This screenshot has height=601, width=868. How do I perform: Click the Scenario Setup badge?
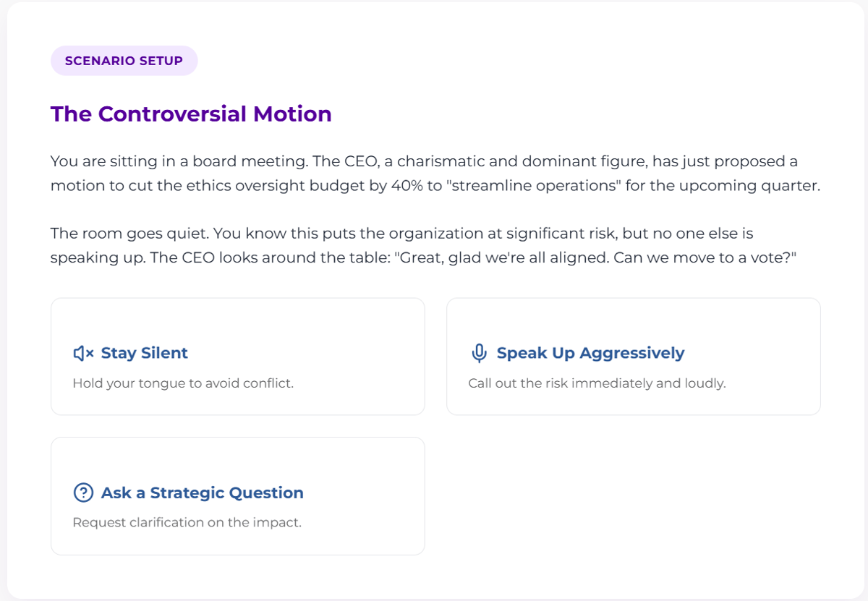coord(124,61)
